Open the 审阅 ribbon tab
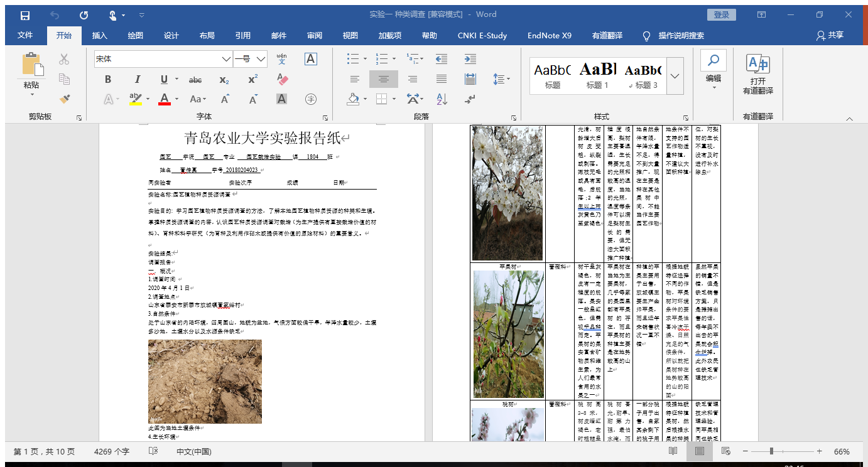The image size is (868, 467). click(x=315, y=36)
